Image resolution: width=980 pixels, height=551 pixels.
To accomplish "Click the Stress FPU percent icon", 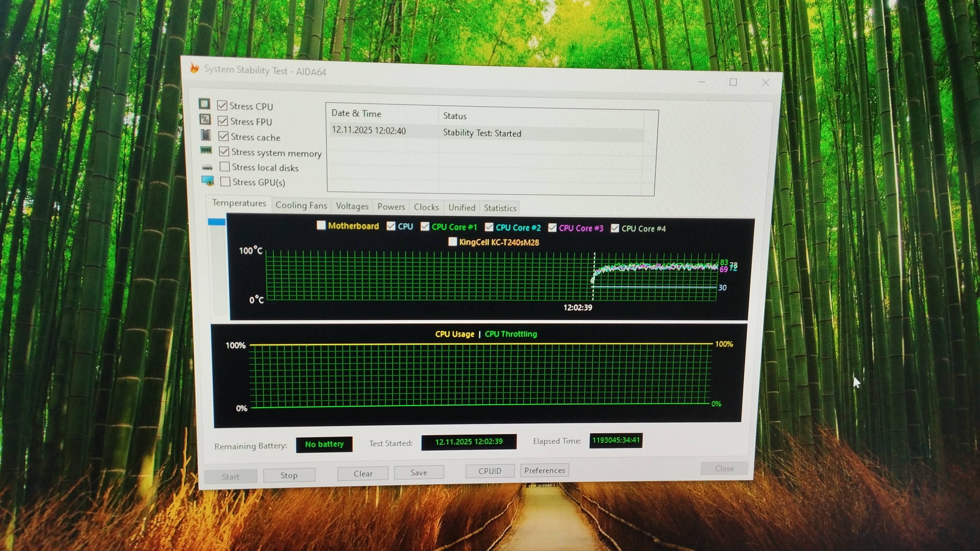I will point(205,119).
